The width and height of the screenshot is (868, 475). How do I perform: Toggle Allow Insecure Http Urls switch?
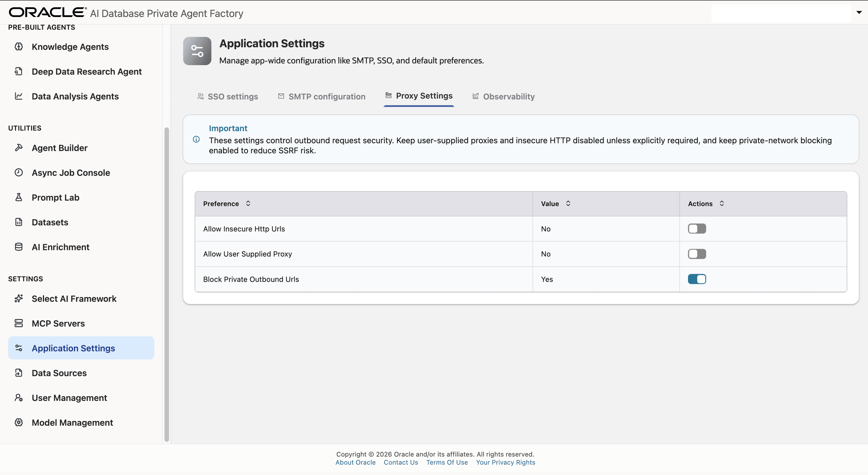[x=697, y=229]
